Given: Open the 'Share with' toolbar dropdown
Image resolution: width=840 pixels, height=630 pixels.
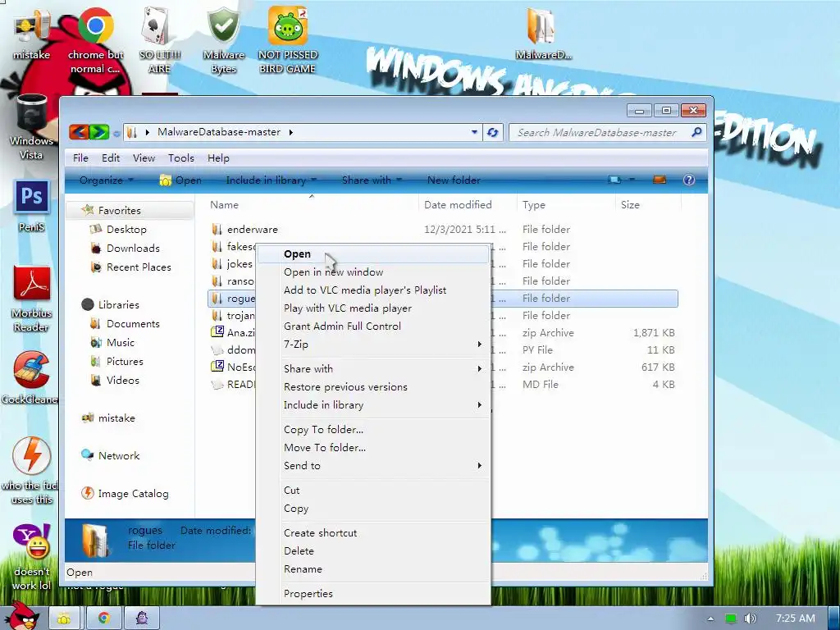Looking at the screenshot, I should click(x=372, y=180).
